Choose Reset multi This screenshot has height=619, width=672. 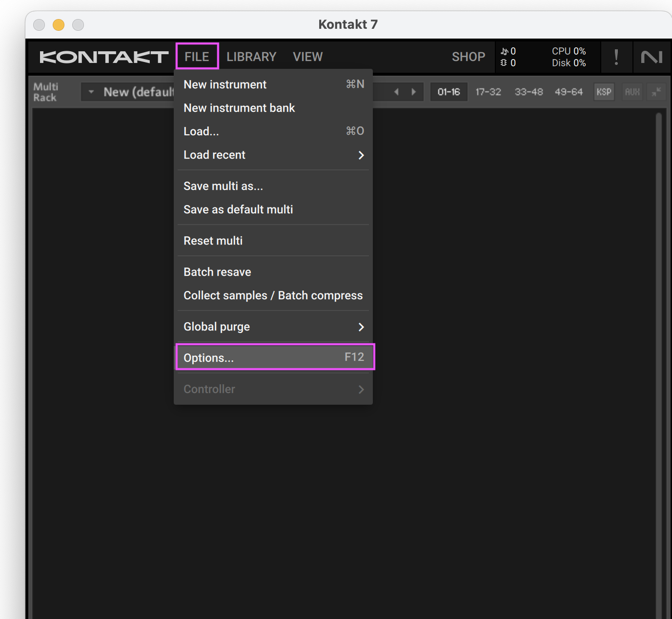point(273,241)
